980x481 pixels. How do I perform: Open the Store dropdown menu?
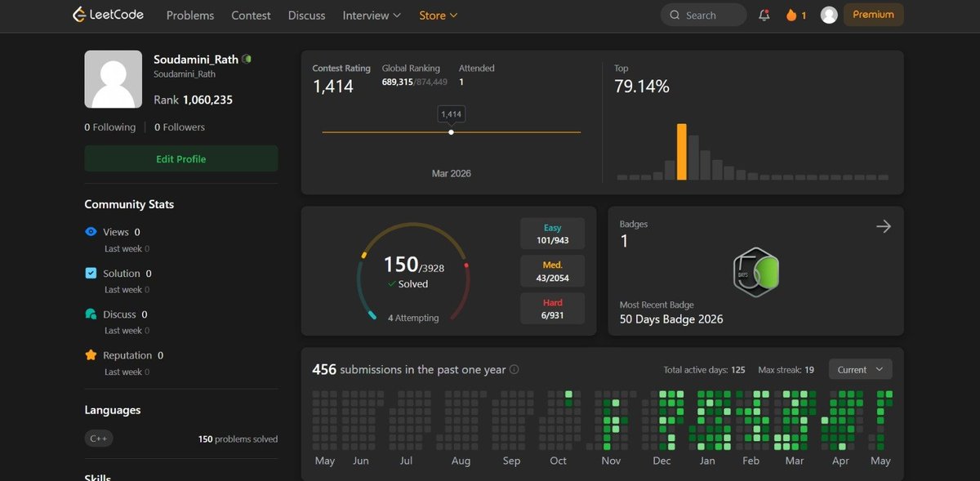point(438,15)
